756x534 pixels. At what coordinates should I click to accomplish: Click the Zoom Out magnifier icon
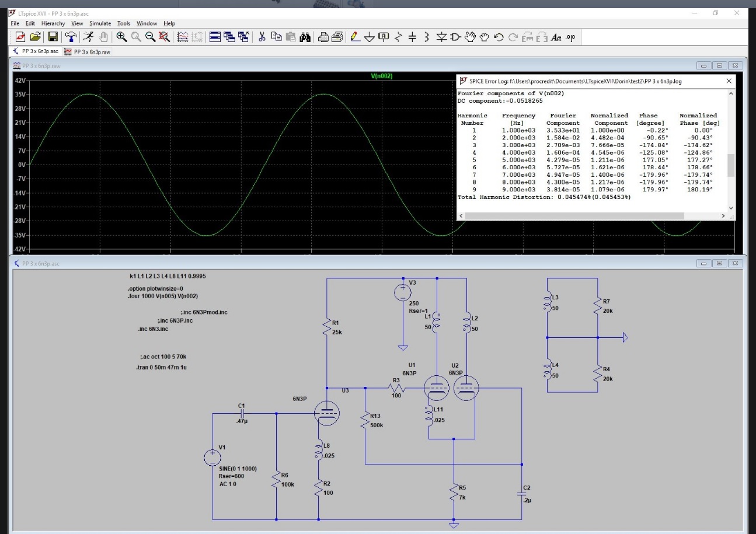pos(151,37)
